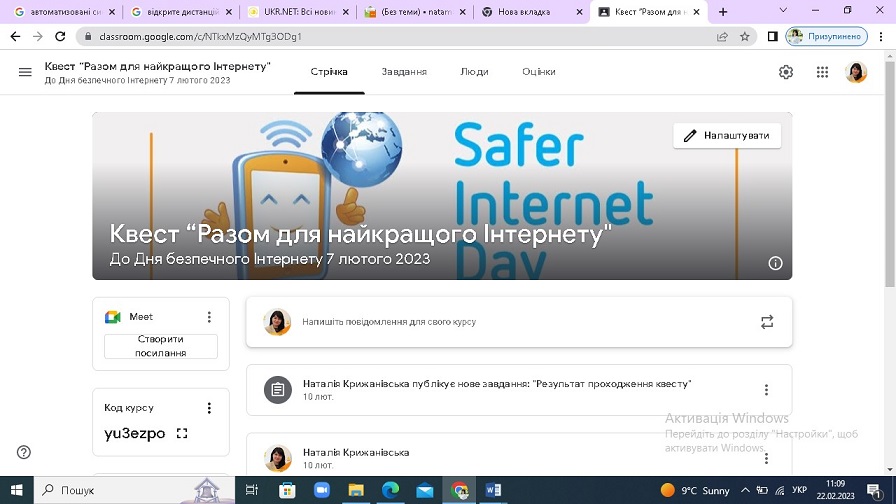The height and width of the screenshot is (504, 896).
Task: Go forward in browser history
Action: point(38,37)
